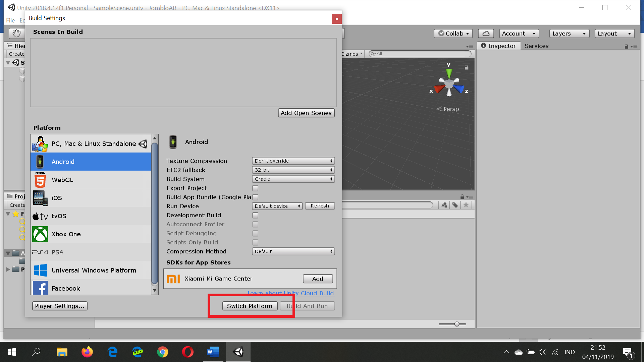The height and width of the screenshot is (362, 644).
Task: Select the WebGL platform icon
Action: pyautogui.click(x=40, y=180)
